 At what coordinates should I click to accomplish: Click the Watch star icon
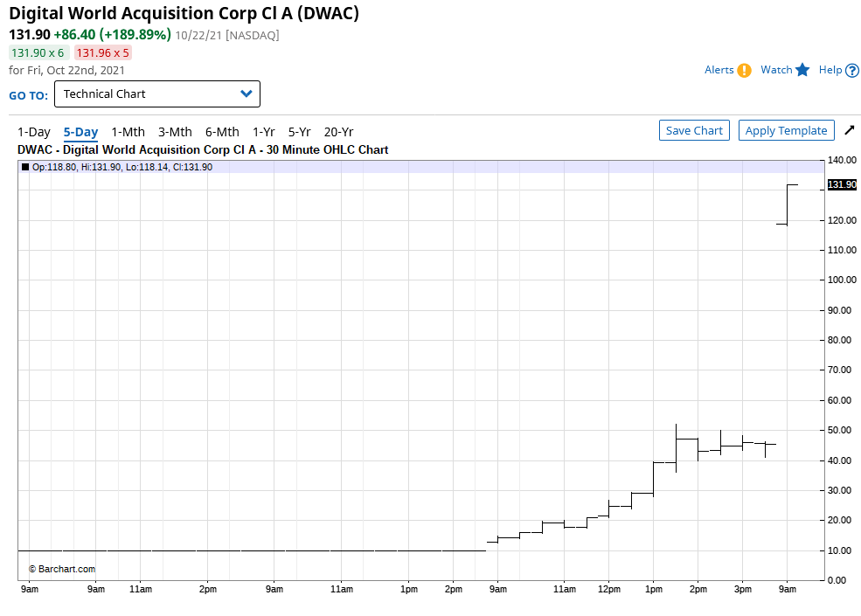[802, 70]
